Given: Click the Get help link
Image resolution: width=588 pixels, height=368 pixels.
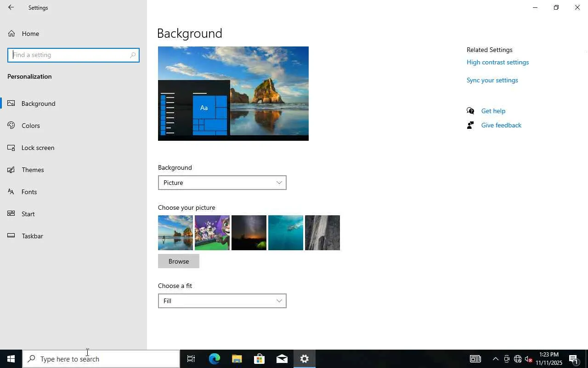Looking at the screenshot, I should pyautogui.click(x=493, y=111).
